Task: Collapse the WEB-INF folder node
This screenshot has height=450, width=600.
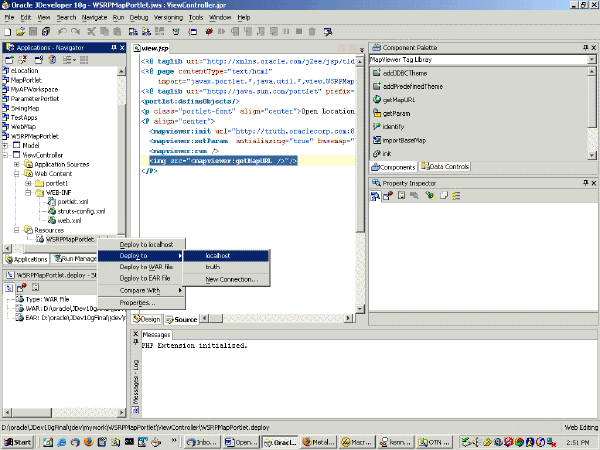Action: [x=28, y=192]
